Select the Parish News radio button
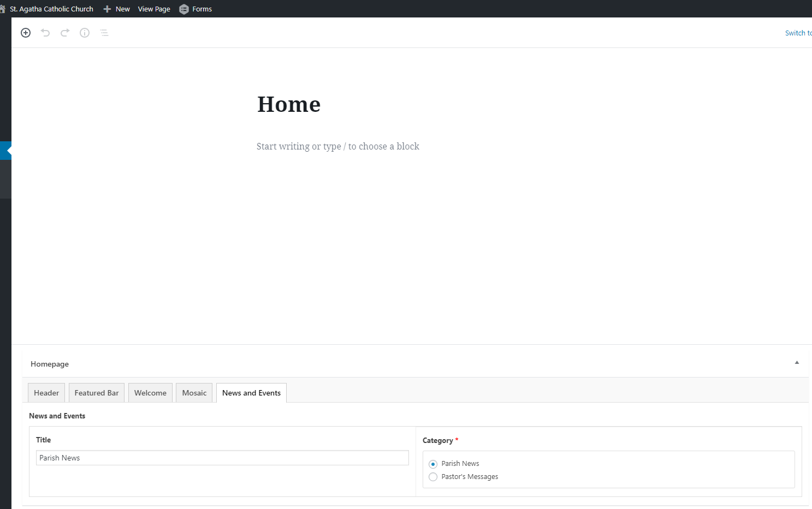The height and width of the screenshot is (509, 812). click(x=433, y=464)
